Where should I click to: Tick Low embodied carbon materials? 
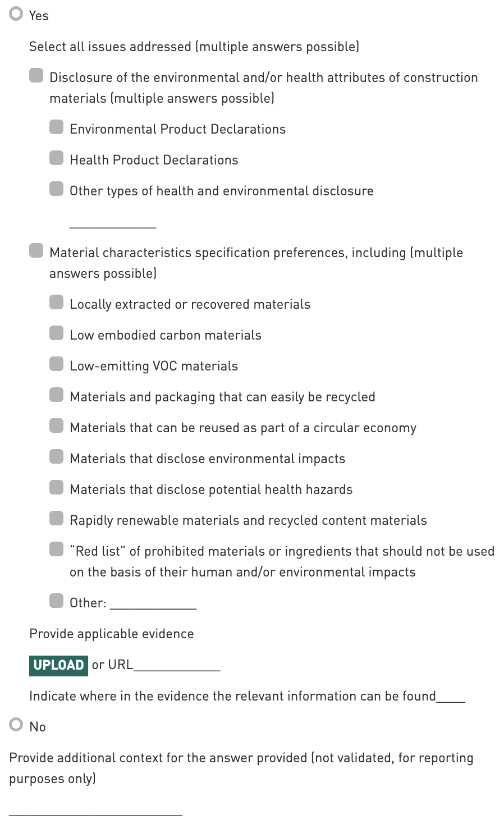point(57,333)
